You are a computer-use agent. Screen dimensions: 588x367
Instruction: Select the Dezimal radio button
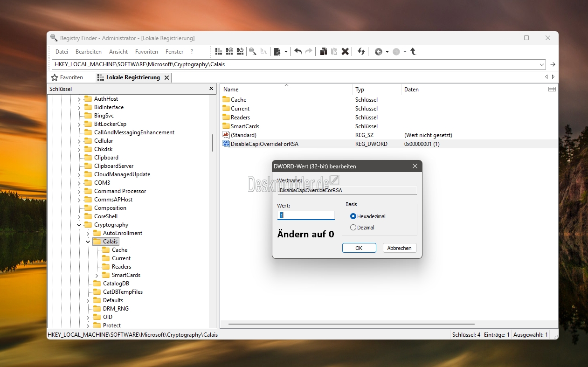(x=353, y=228)
